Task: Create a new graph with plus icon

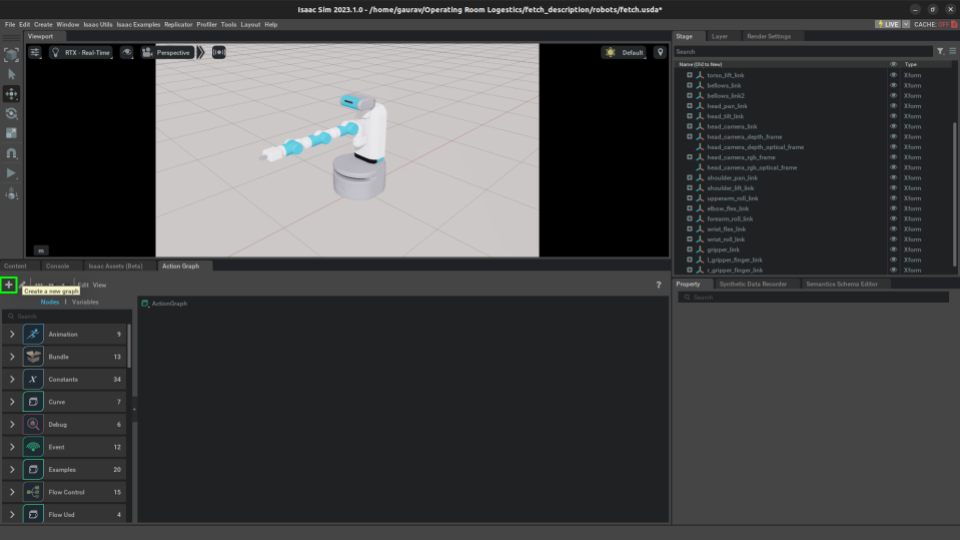Action: click(9, 285)
